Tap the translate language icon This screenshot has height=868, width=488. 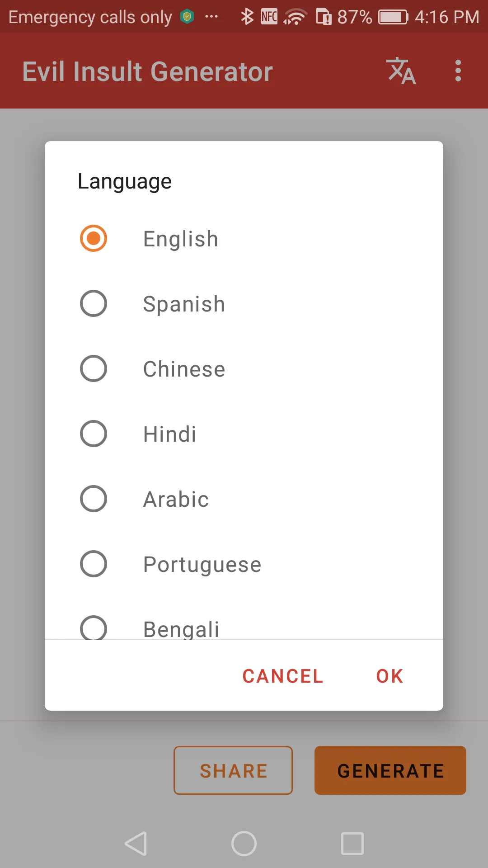[x=402, y=71]
